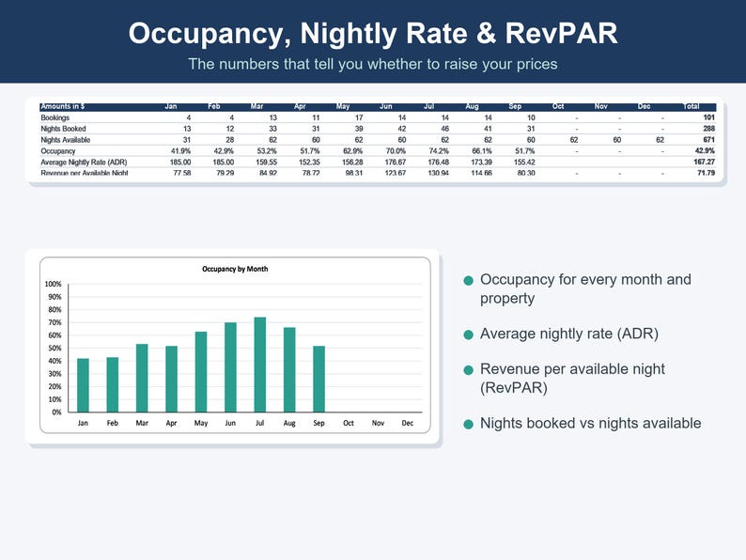The image size is (746, 560).
Task: Select January occupancy cell '41.9%'
Action: point(180,151)
